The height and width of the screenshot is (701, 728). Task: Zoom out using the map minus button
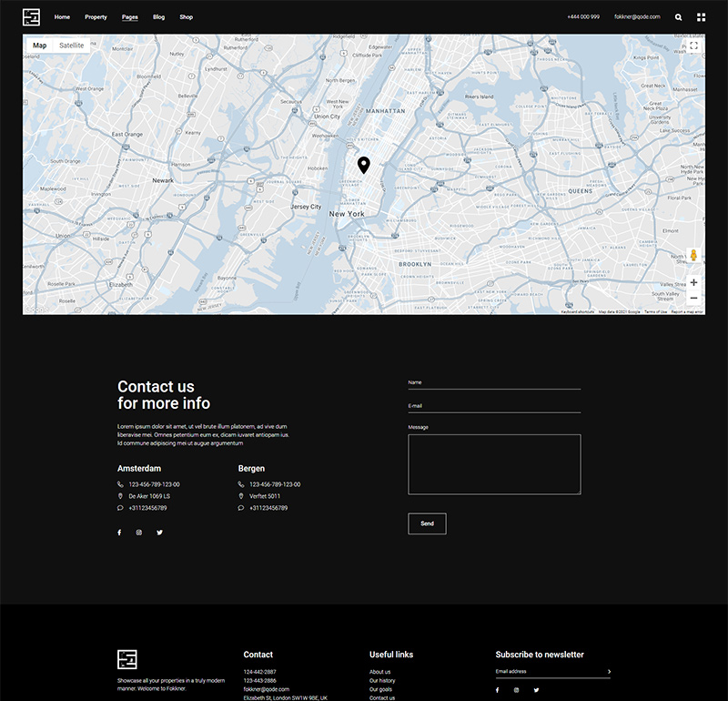click(693, 298)
